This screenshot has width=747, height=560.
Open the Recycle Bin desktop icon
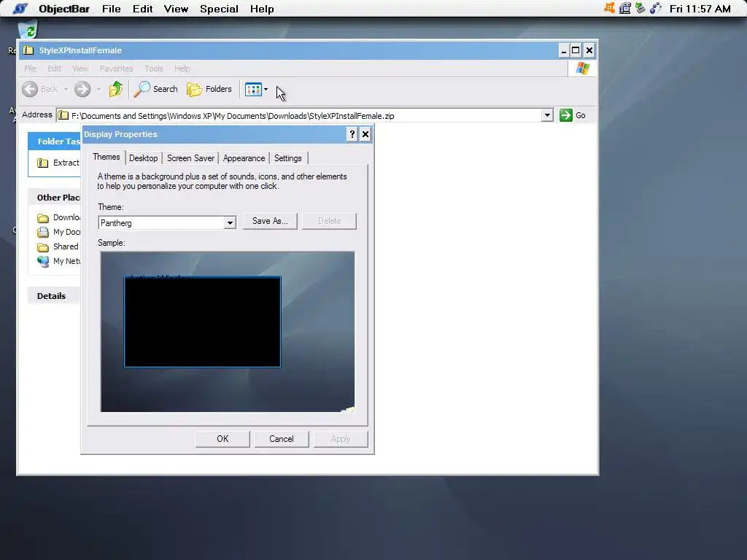pyautogui.click(x=28, y=29)
